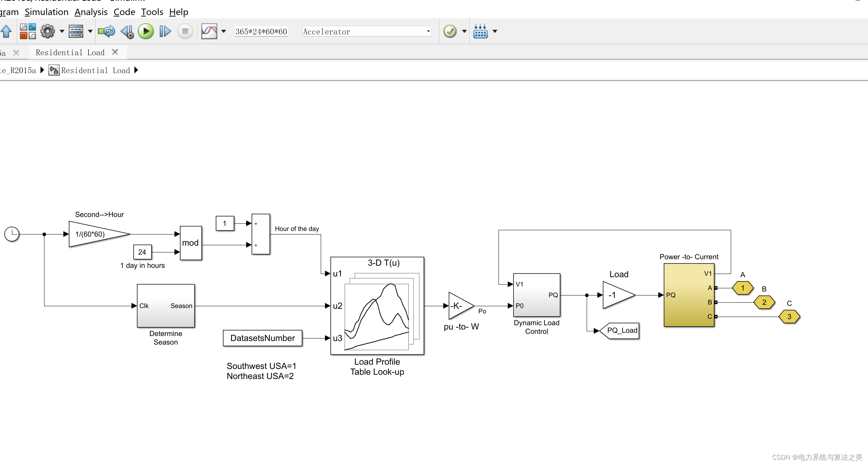868x464 pixels.
Task: Expand the Accelerator simulation mode dropdown
Action: coord(428,32)
